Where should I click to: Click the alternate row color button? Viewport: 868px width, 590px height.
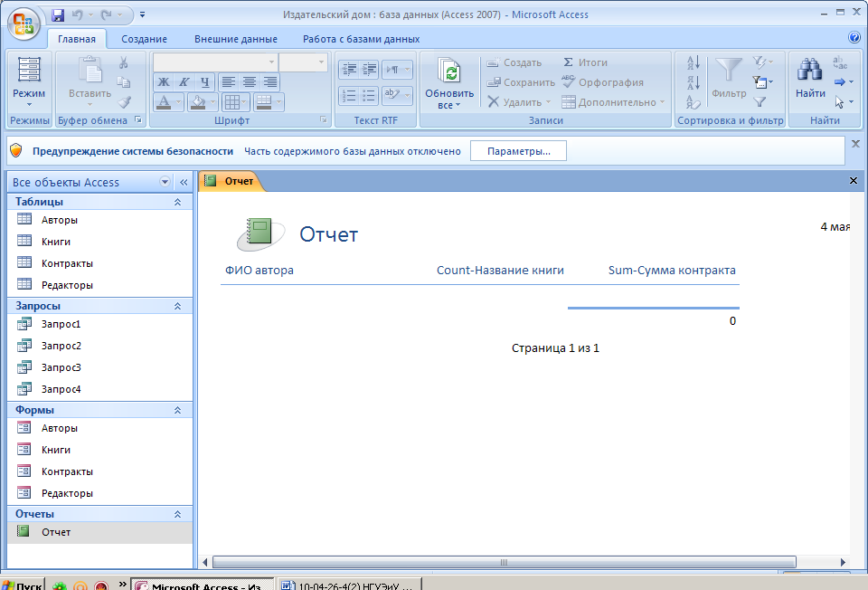click(264, 102)
